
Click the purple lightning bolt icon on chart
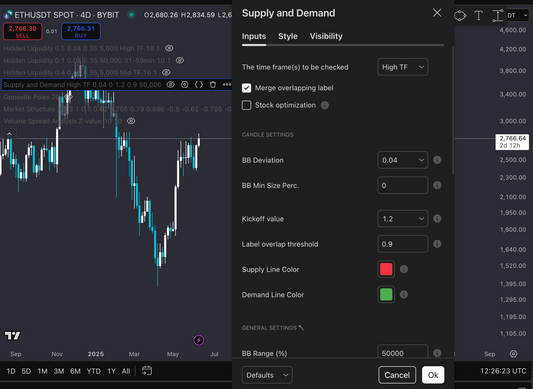pyautogui.click(x=199, y=340)
